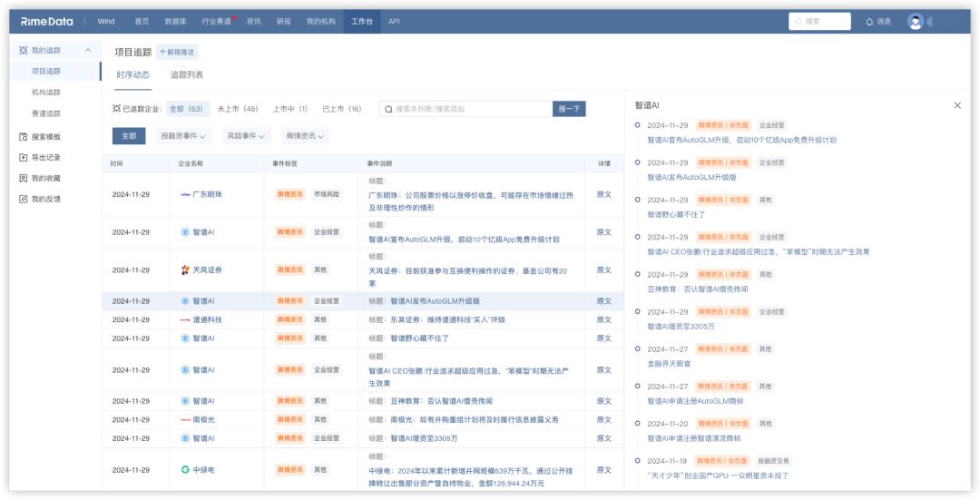Select the 上市中 (1) filter
980x500 pixels.
click(x=290, y=109)
